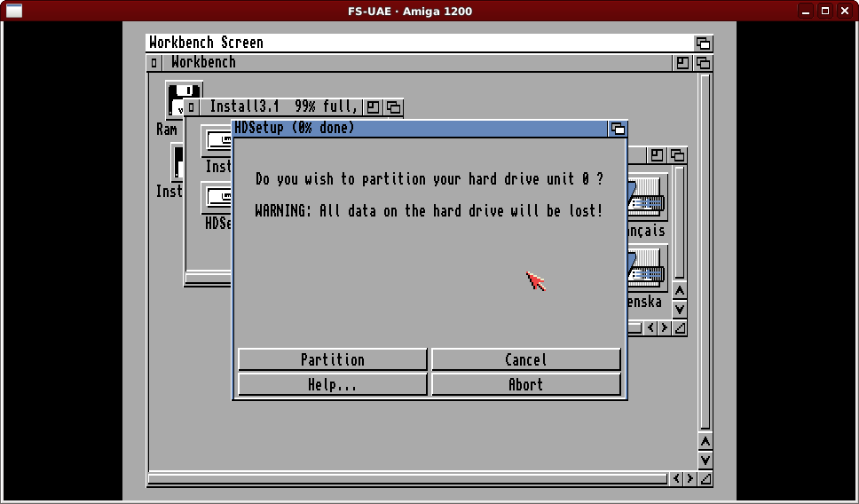Click the Workbench window zoom gadget
Viewport: 859px width, 504px height.
click(x=682, y=63)
